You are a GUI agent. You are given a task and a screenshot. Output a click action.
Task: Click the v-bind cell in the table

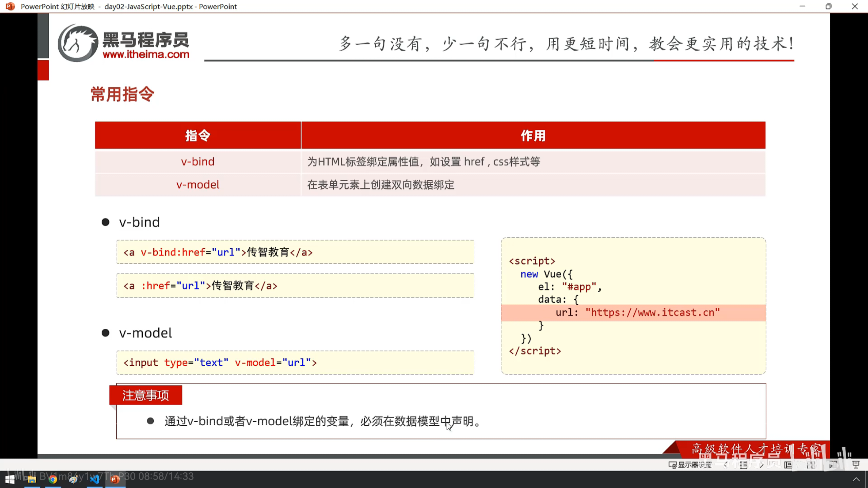click(x=198, y=161)
